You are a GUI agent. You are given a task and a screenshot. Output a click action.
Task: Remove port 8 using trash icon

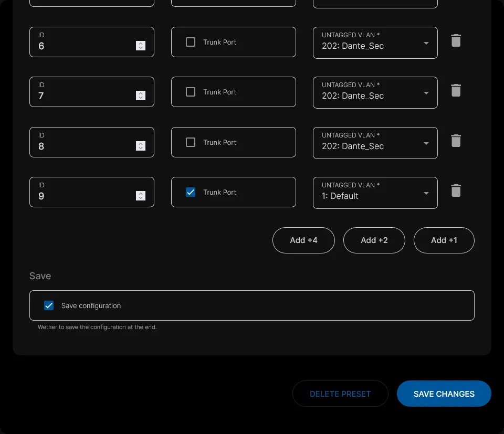pos(456,141)
